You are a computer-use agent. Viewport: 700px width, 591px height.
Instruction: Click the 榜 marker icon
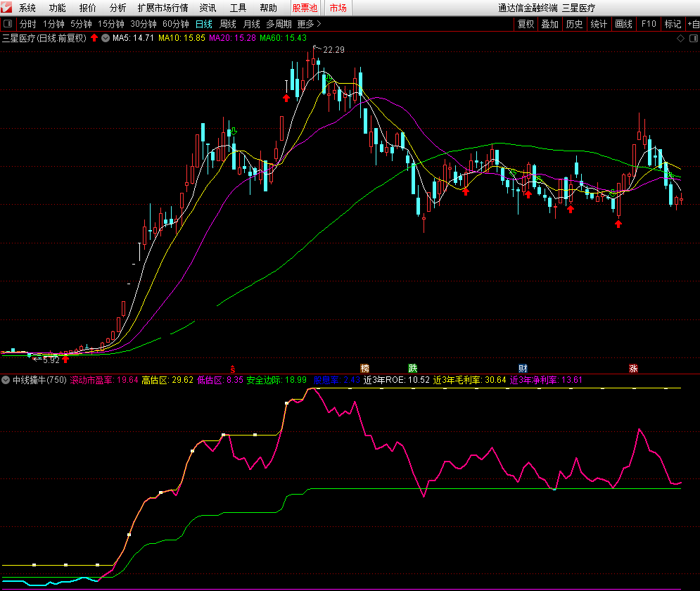pos(364,368)
